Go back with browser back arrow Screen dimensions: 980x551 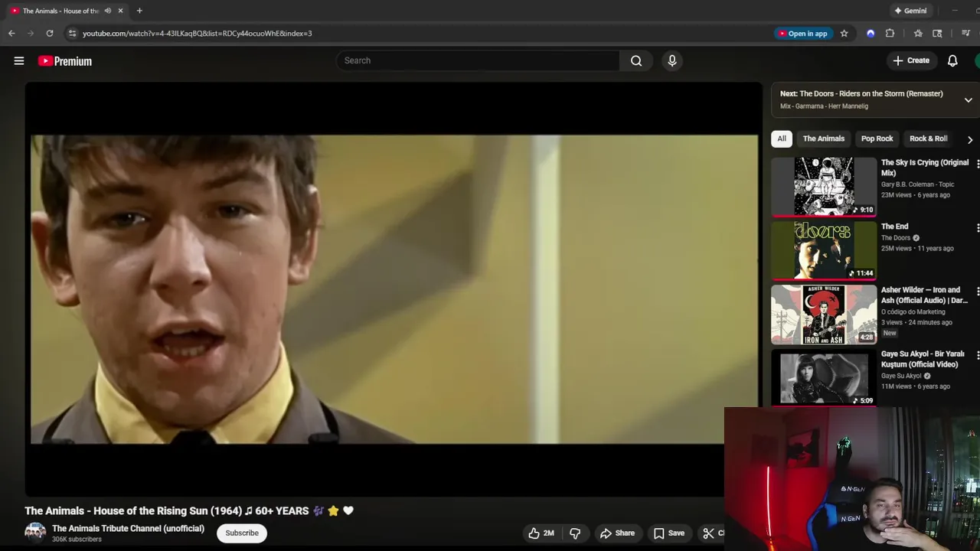(11, 33)
